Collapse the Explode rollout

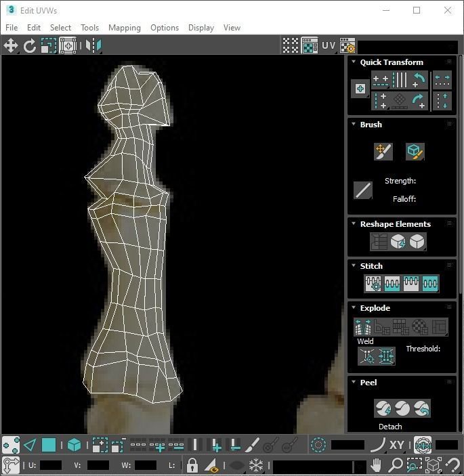pyautogui.click(x=354, y=307)
